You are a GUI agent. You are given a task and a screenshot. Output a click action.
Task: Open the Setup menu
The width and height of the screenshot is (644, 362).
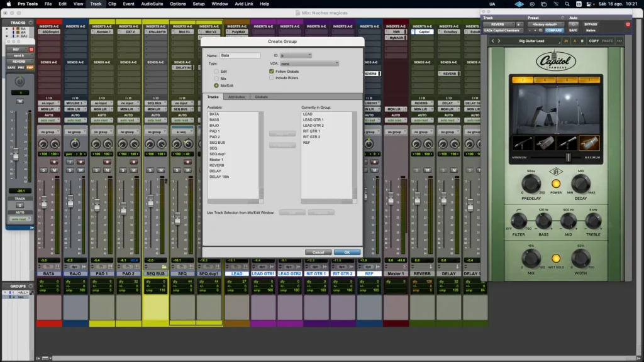coord(198,4)
